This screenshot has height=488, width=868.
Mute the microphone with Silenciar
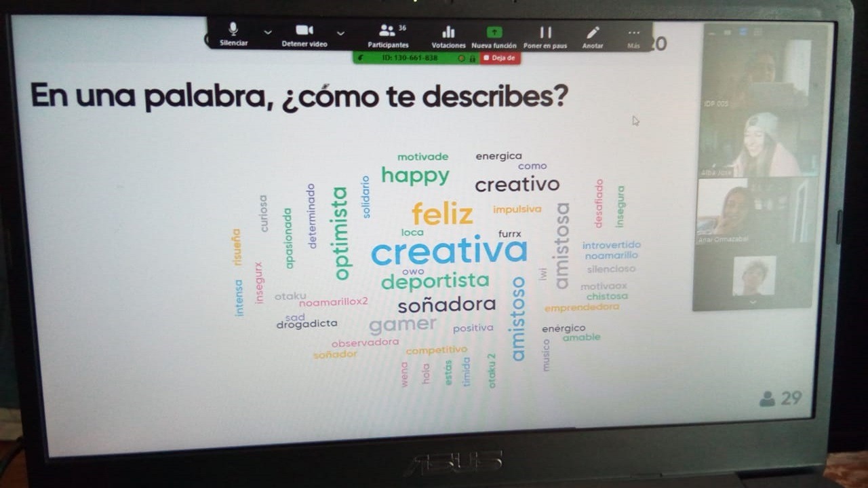point(233,34)
